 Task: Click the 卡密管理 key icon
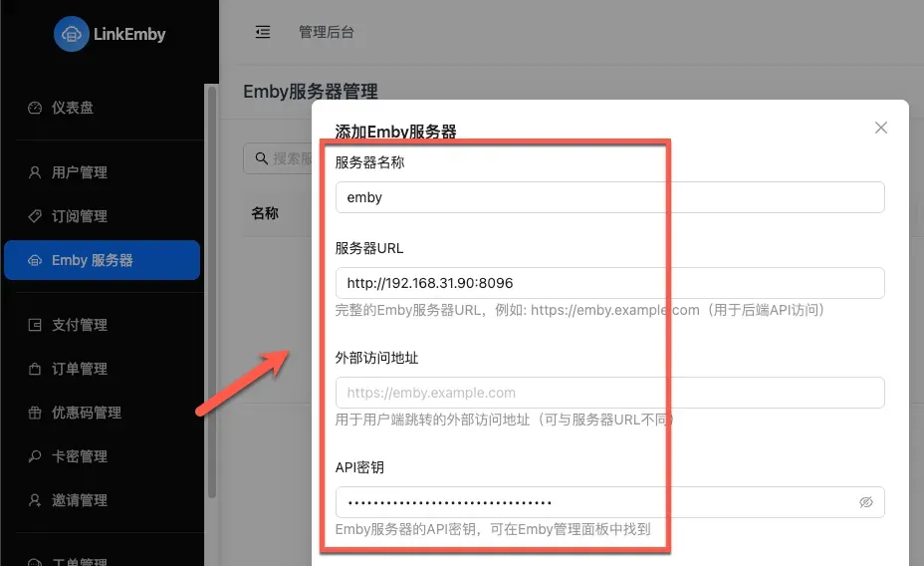pos(35,456)
